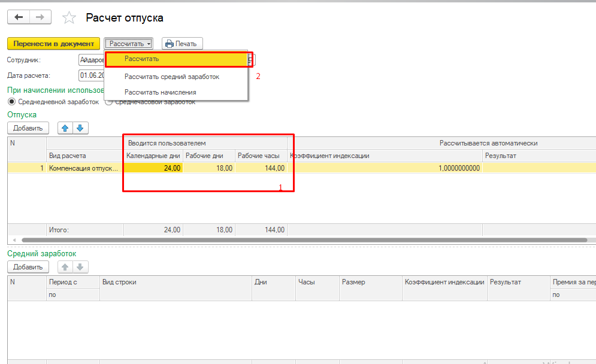The height and width of the screenshot is (364, 596).
Task: Click the Дата расчета date field
Action: click(92, 75)
